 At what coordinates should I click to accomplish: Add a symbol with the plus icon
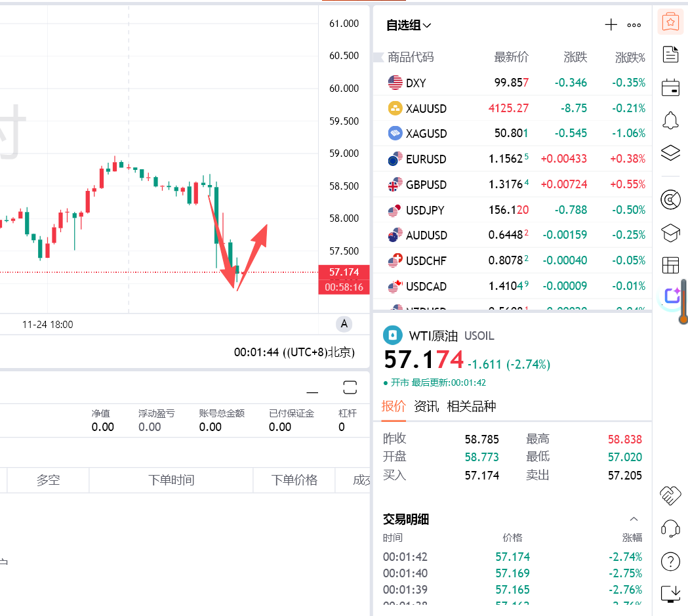(611, 25)
